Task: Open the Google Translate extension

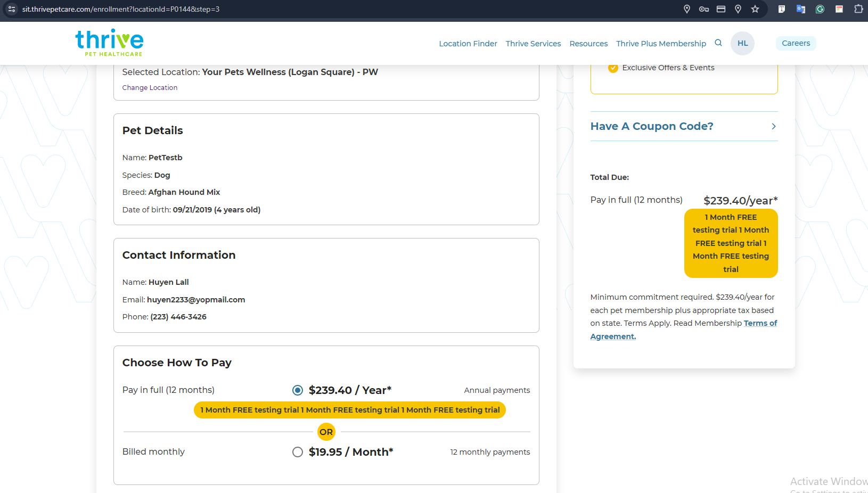Action: pos(801,9)
